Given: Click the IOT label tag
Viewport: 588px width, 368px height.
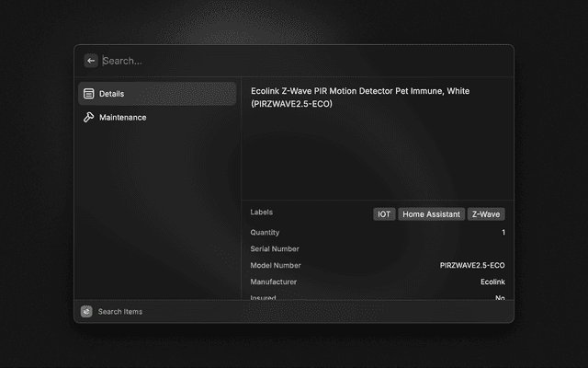Looking at the screenshot, I should 384,214.
